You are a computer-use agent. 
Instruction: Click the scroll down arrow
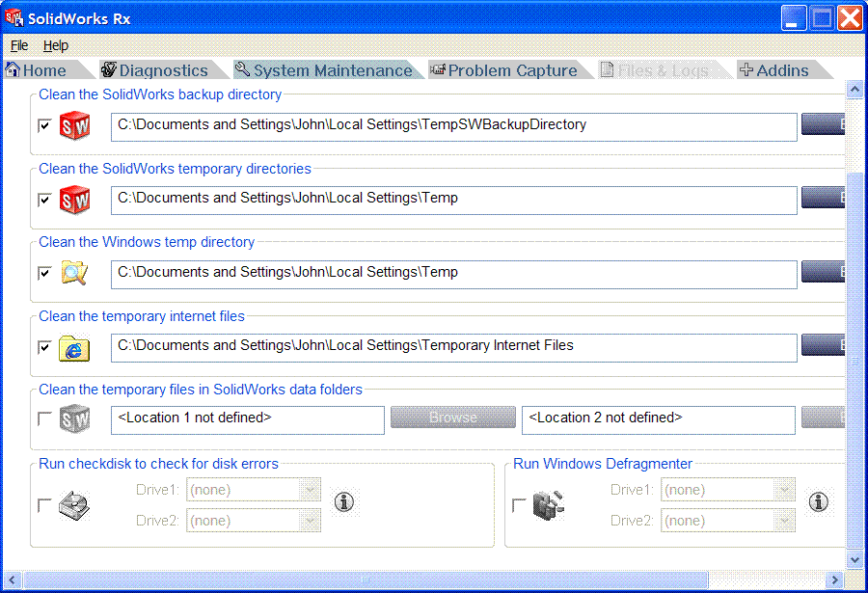(x=854, y=560)
